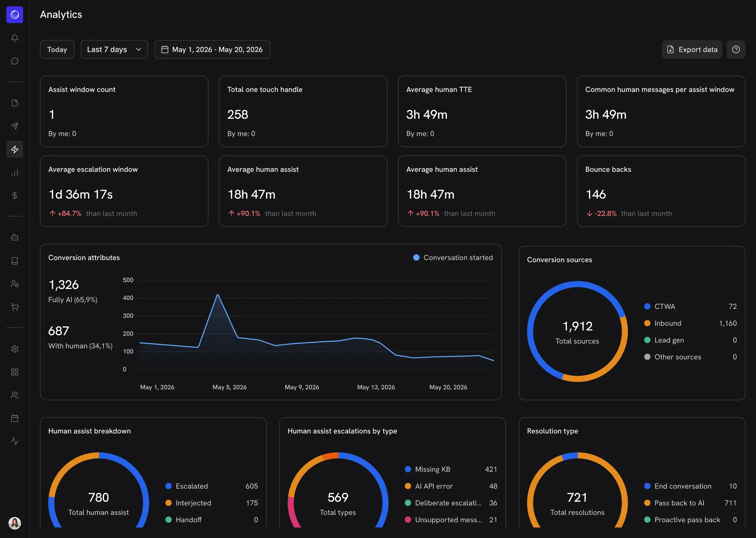Open the shopping cart icon
Screen dimensions: 756x538
pos(15,307)
